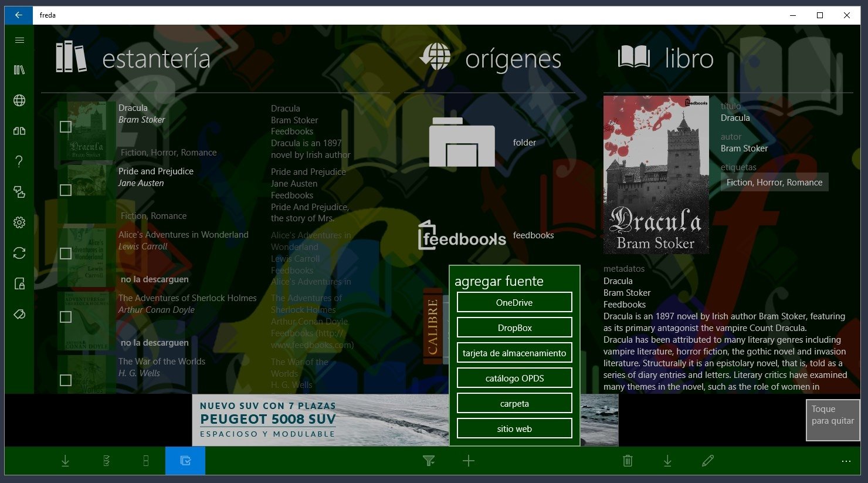Viewport: 868px width, 483px height.
Task: Click the Dracula cover in the book panel
Action: pyautogui.click(x=656, y=175)
